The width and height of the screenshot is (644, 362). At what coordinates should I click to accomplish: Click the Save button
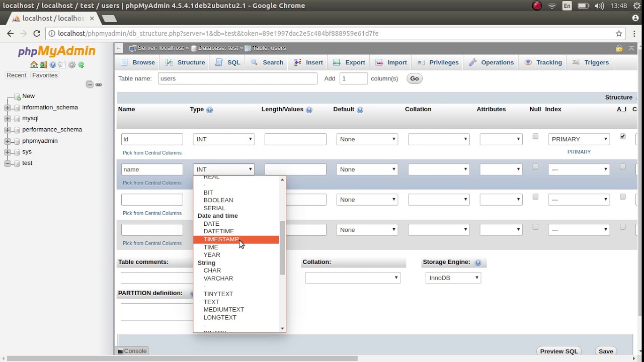pos(606,351)
